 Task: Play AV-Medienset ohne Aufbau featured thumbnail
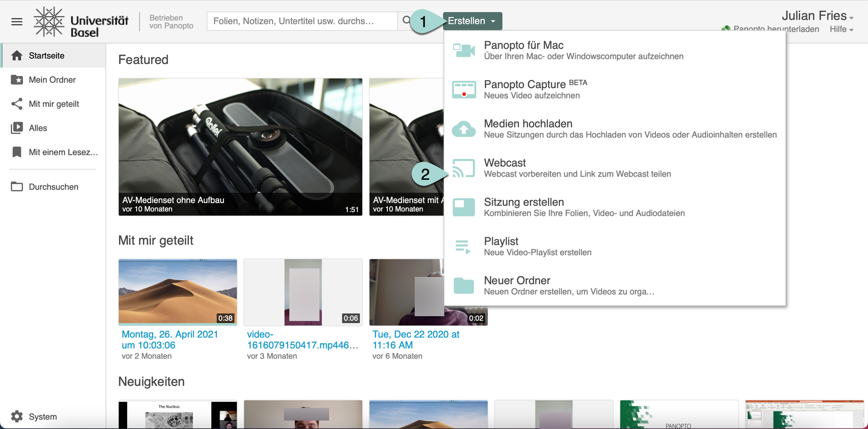[240, 140]
